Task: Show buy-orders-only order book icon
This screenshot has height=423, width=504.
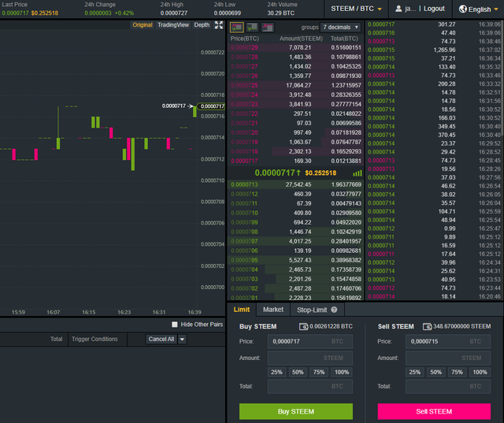Action: click(x=252, y=28)
